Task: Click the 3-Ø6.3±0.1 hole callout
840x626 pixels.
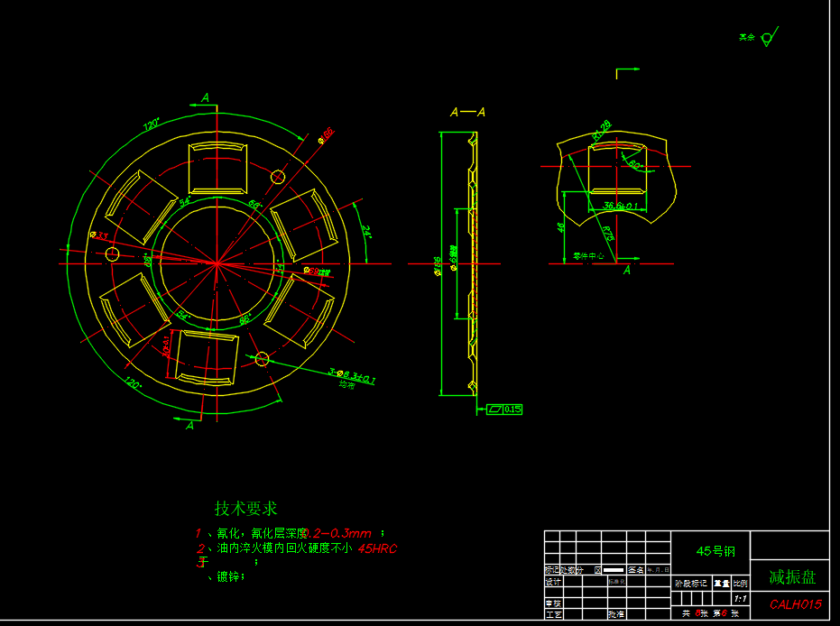Action: click(351, 373)
